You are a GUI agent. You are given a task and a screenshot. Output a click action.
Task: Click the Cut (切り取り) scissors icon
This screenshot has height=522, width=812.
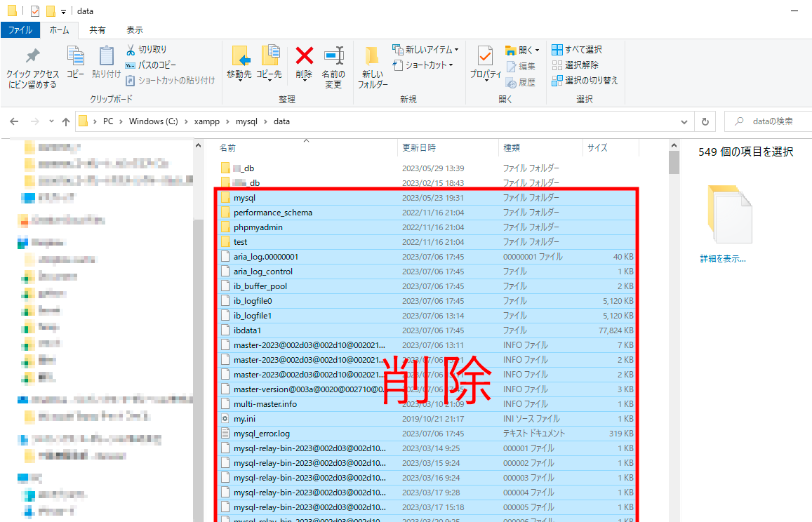point(131,50)
